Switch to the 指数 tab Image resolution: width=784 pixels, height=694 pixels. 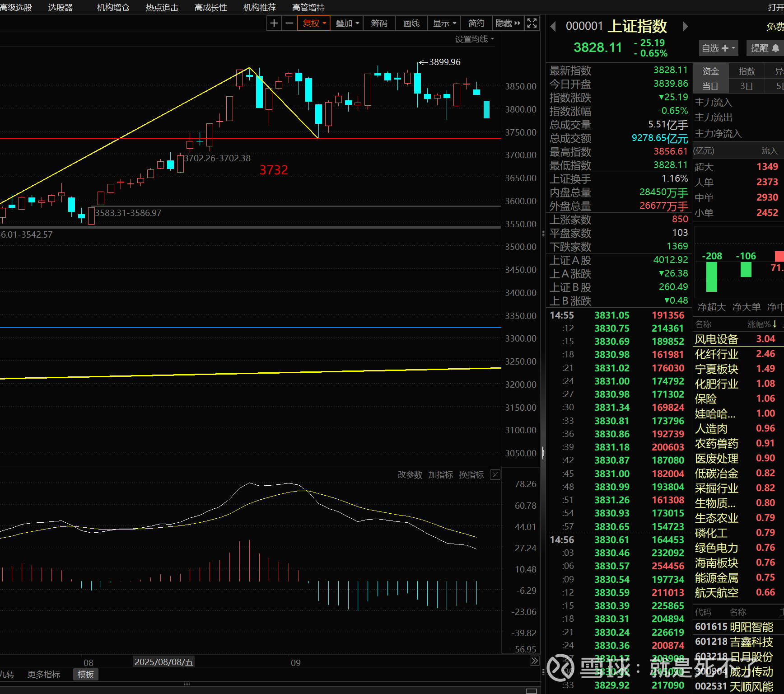[747, 71]
